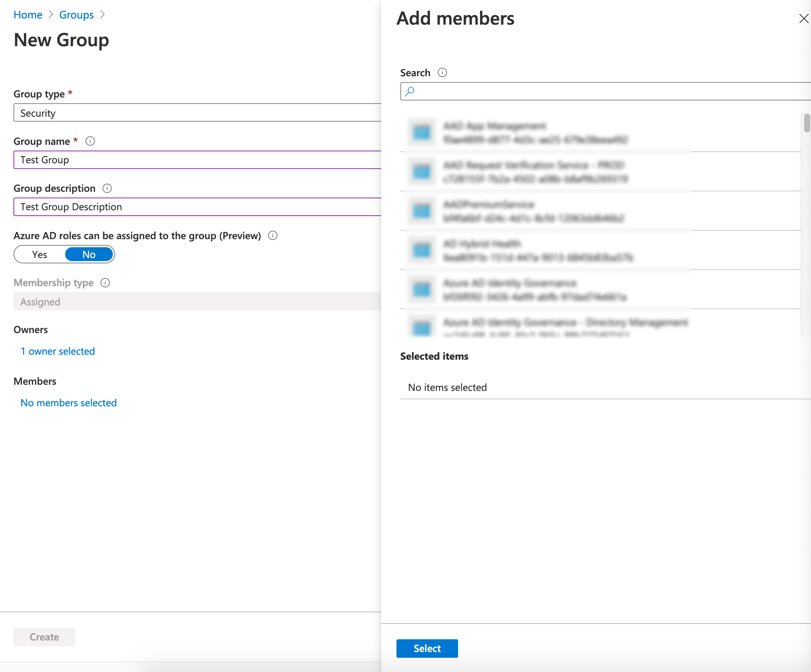Click the Search info icon in Add members

click(x=442, y=72)
